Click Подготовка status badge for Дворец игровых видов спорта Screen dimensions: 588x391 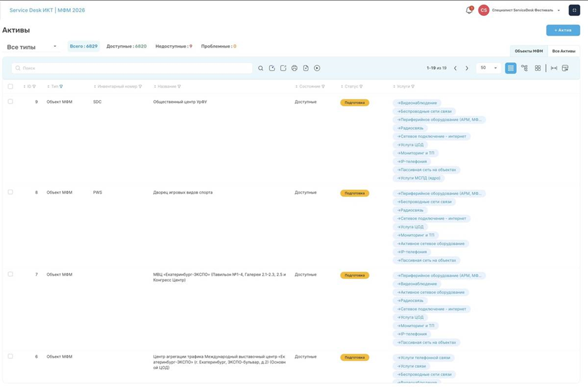pyautogui.click(x=355, y=193)
